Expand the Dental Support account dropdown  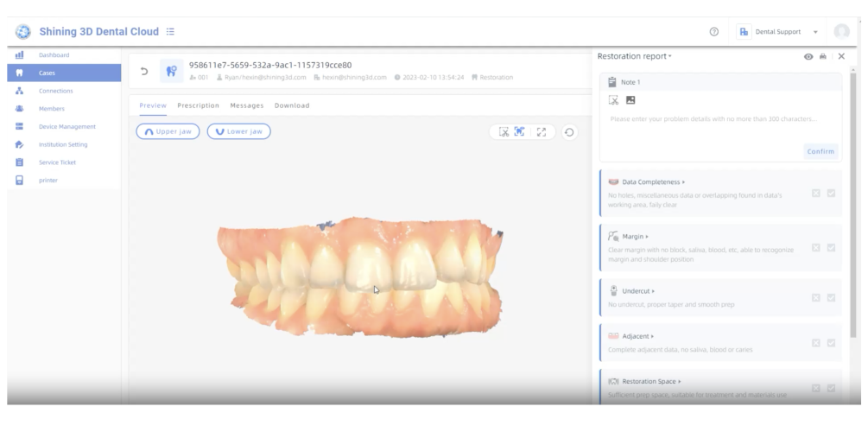click(x=815, y=32)
